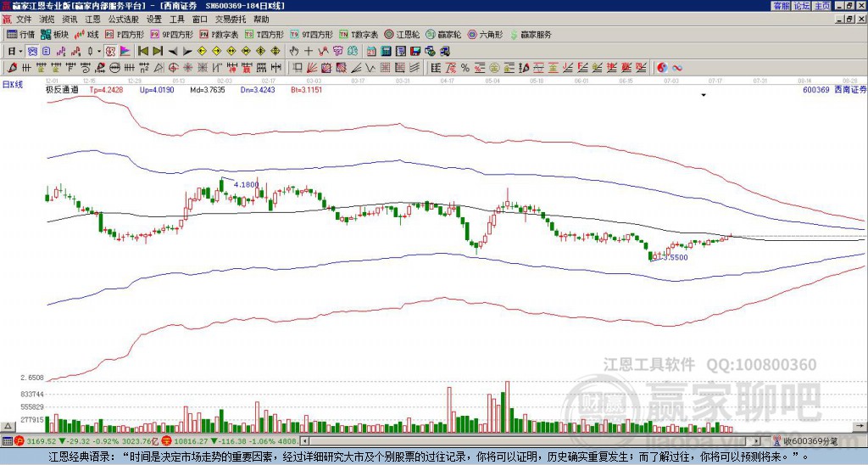Launch the 江恩轮 Gann wheel
Screen dimensions: 868x465
(402, 34)
